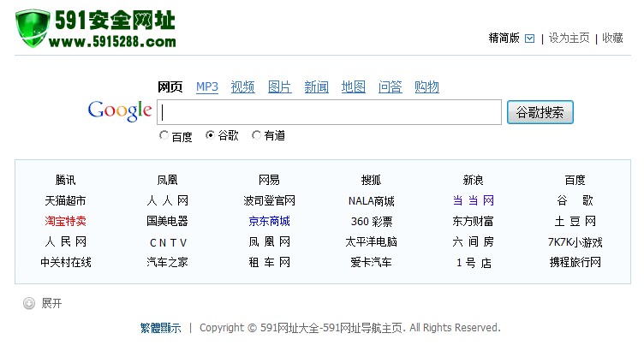644x363 pixels.
Task: Open the 携程旅行网 link
Action: pyautogui.click(x=575, y=262)
